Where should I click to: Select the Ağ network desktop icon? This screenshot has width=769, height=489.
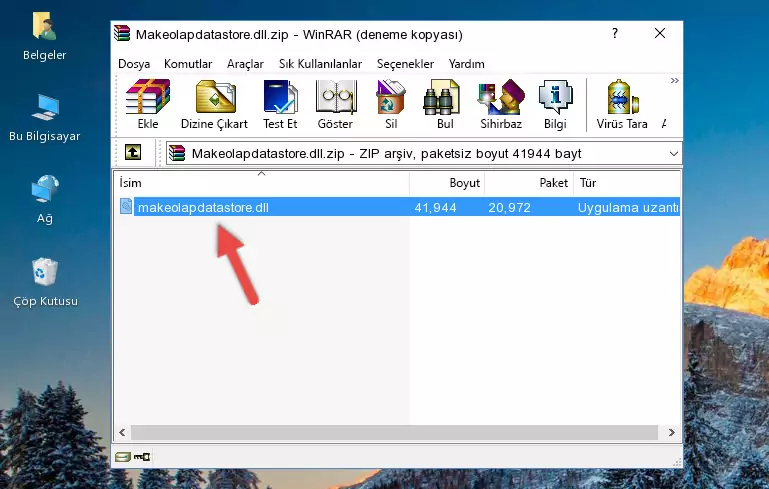45,199
